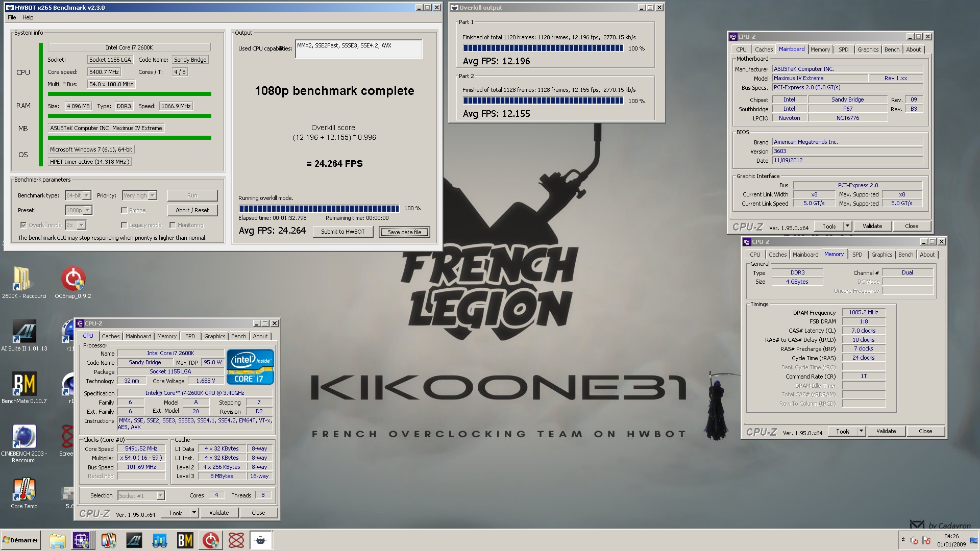The image size is (980, 551).
Task: Click the Part 2 overkill progress bar
Action: click(x=543, y=101)
